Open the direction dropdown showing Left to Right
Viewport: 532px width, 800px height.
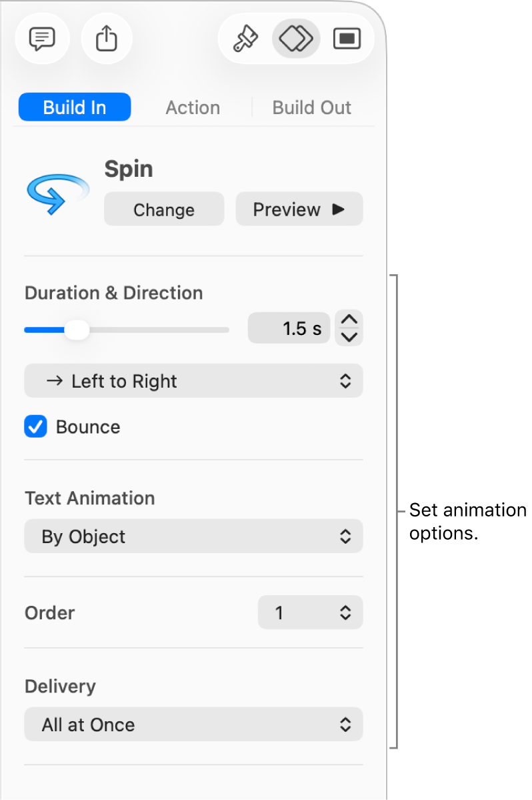tap(193, 381)
